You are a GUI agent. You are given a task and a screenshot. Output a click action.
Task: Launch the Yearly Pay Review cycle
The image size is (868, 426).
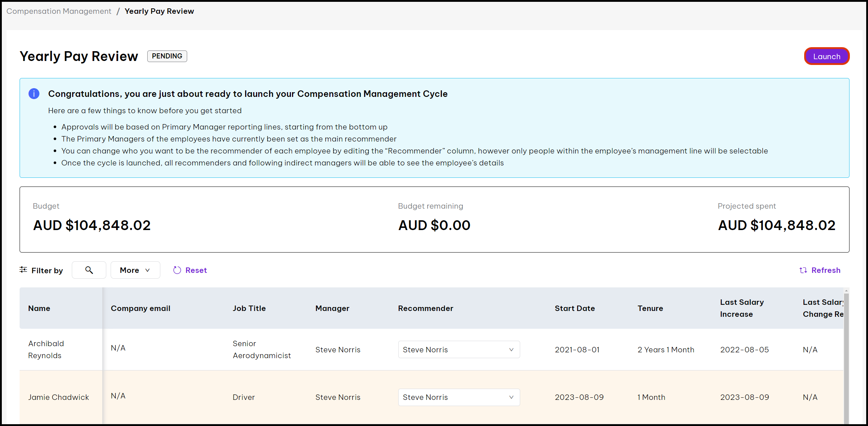pos(827,56)
